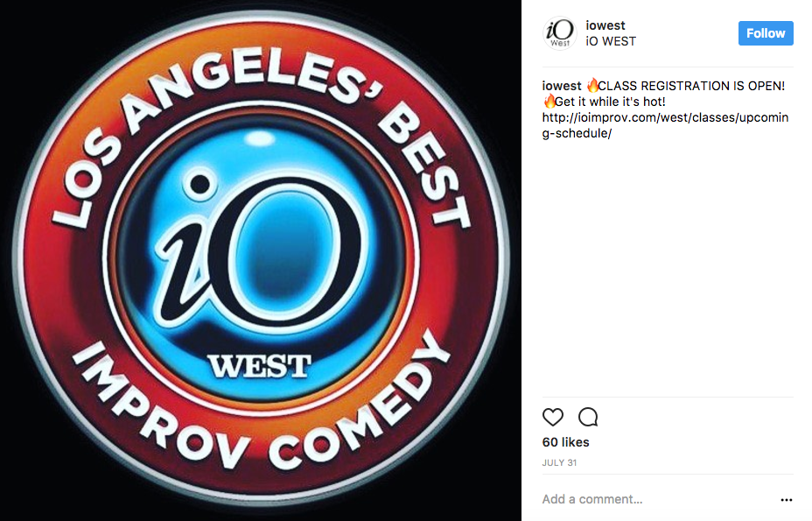Screen dimensions: 812x521
Task: Click the WEST lettering in the logo image
Action: tap(259, 367)
